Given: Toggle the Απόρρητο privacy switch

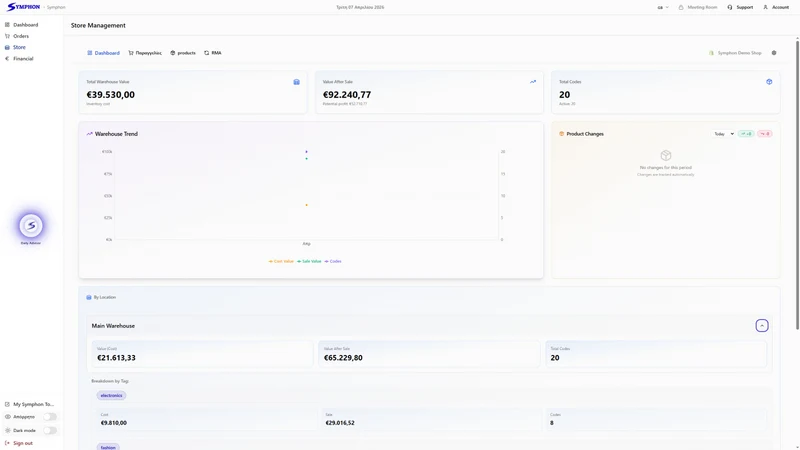Looking at the screenshot, I should pyautogui.click(x=49, y=417).
